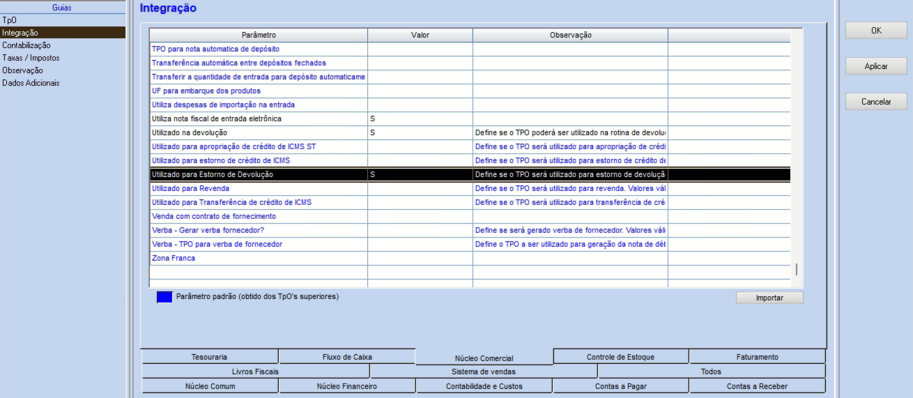Select row Transferência automática entre depósitos fechados
Screen dimensions: 913x398
coord(469,63)
